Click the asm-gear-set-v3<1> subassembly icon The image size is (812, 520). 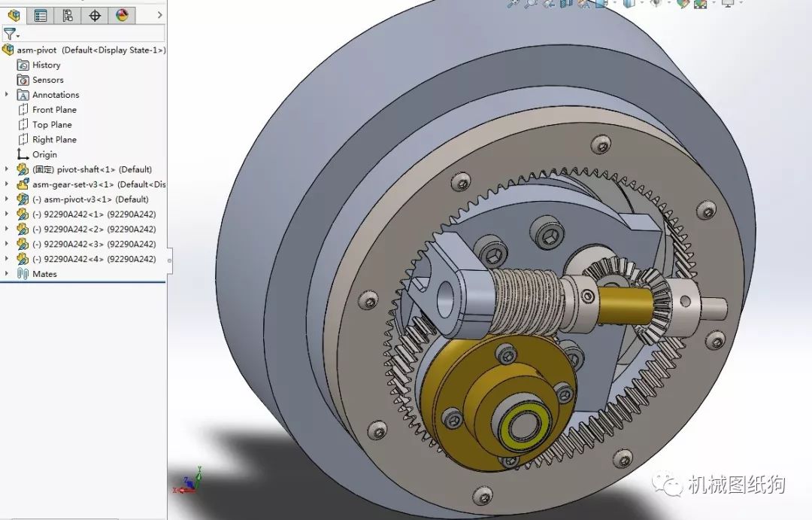23,184
